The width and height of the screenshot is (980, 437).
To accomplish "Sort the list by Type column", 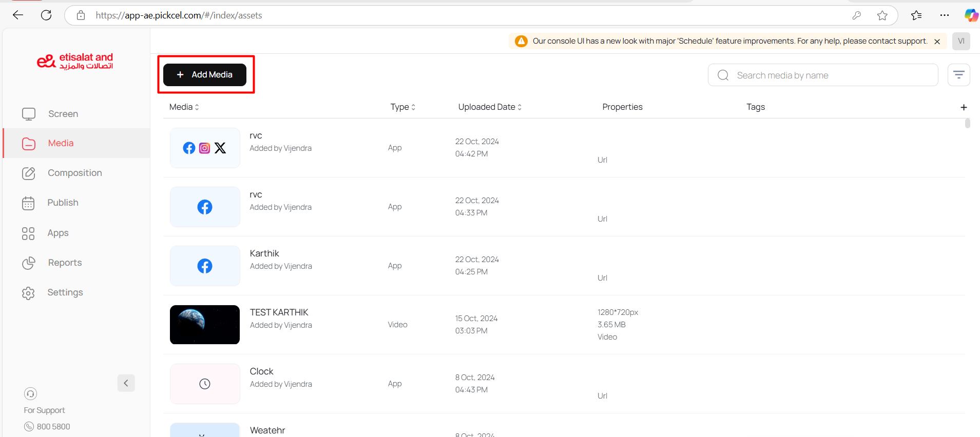I will click(x=402, y=107).
